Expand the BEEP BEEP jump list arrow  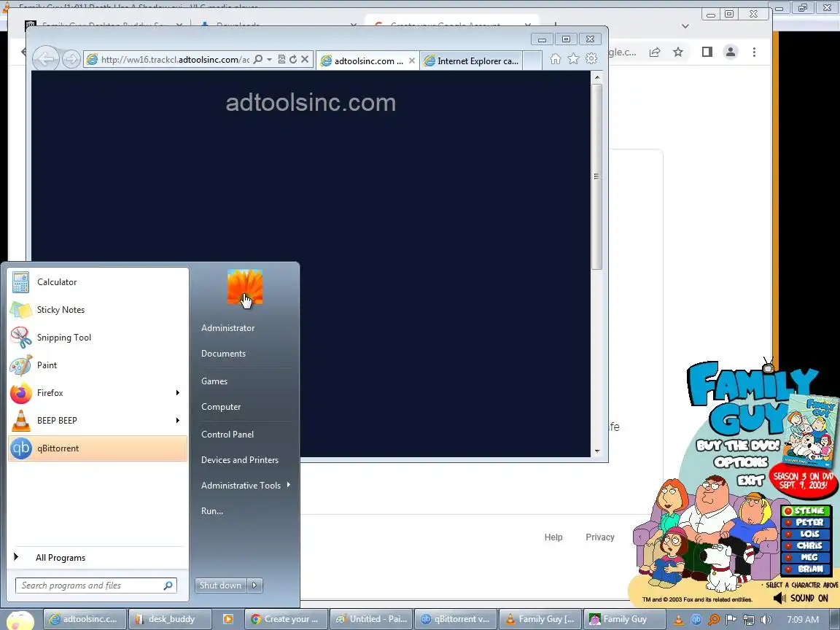point(178,421)
